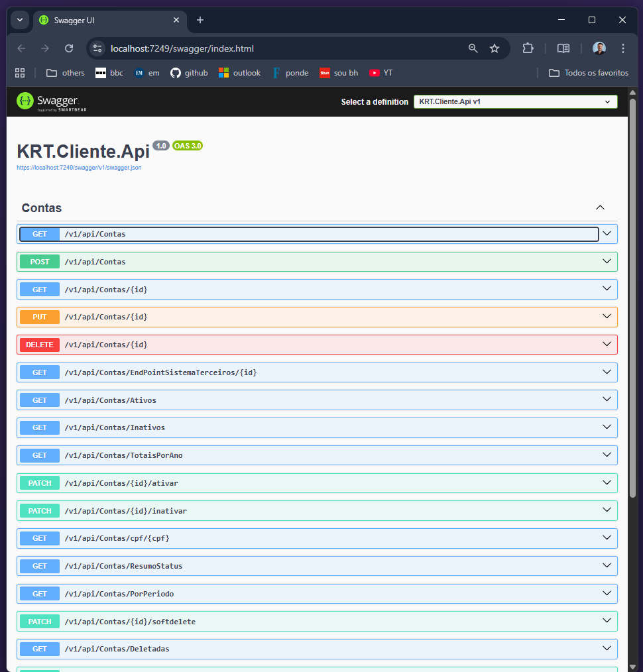Open the extensions puzzle icon
Image resolution: width=643 pixels, height=672 pixels.
(x=528, y=48)
